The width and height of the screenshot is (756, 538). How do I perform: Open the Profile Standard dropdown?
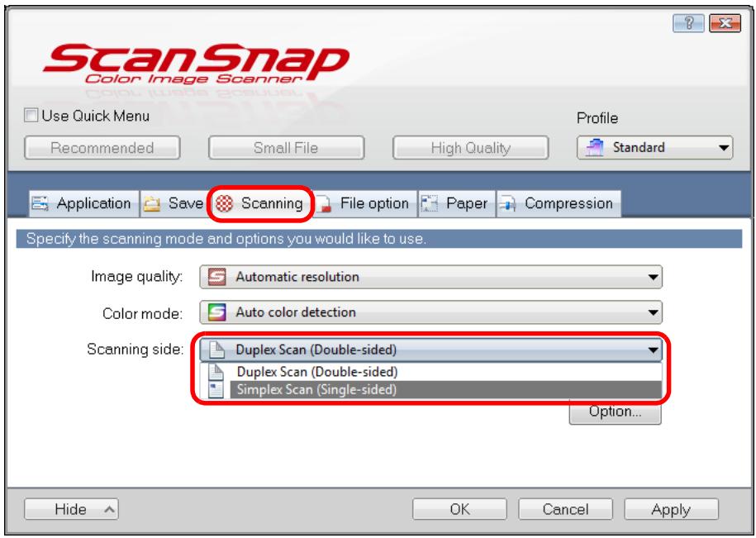(x=654, y=147)
